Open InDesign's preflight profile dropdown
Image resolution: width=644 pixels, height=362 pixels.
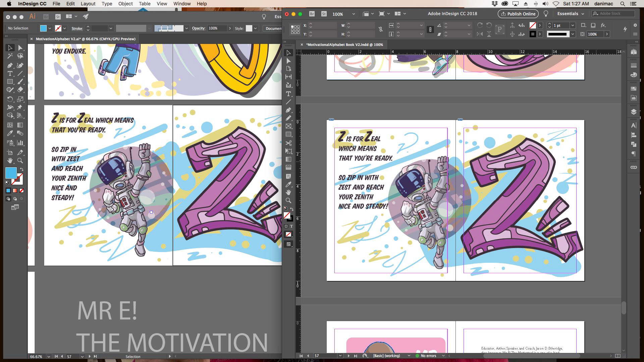click(409, 356)
